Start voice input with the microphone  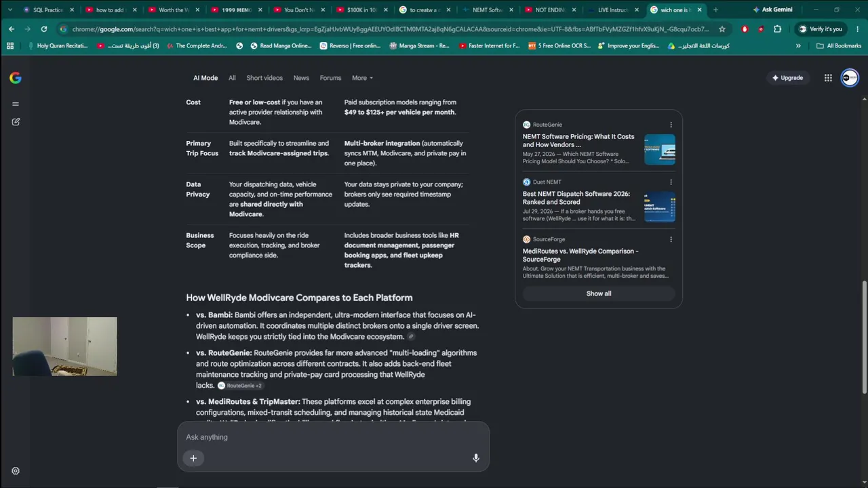pyautogui.click(x=476, y=458)
